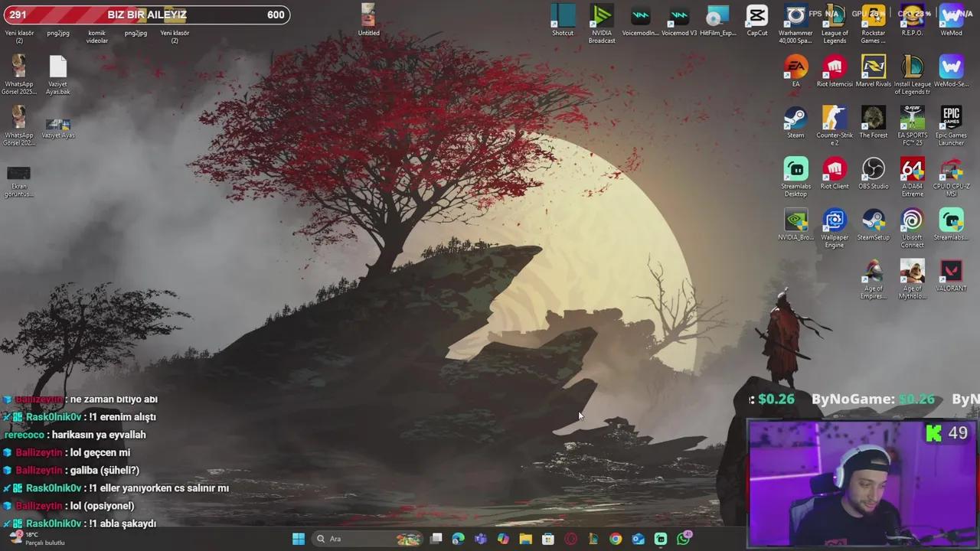Viewport: 980px width, 551px height.
Task: Select the WhatsApp Görsel 2025 image
Action: click(x=19, y=75)
